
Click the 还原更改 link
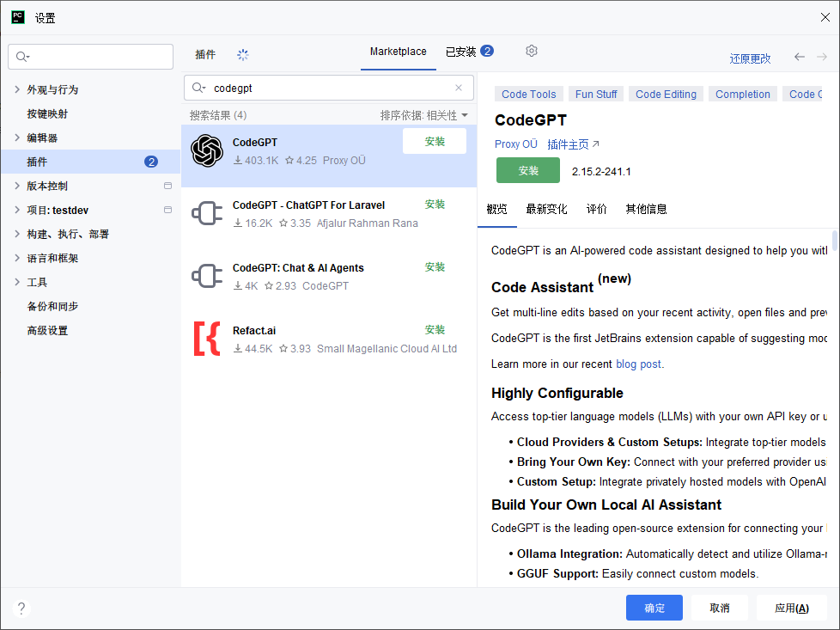click(x=750, y=58)
